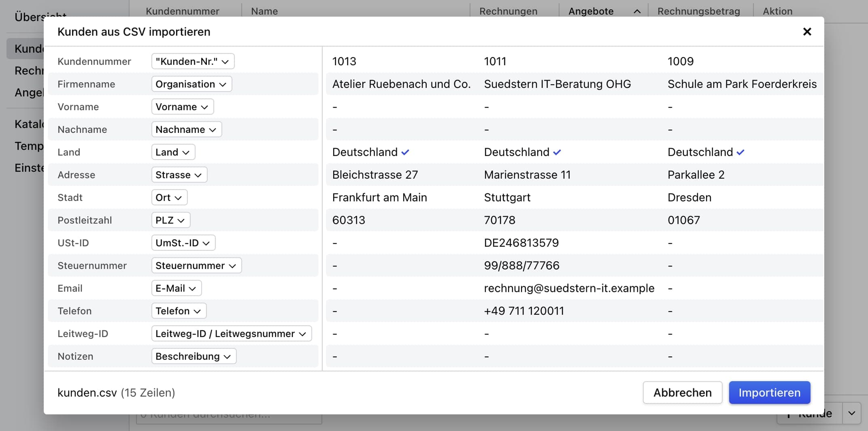The image size is (868, 431).
Task: Open the Firmenname "Organisation" dropdown
Action: [191, 84]
